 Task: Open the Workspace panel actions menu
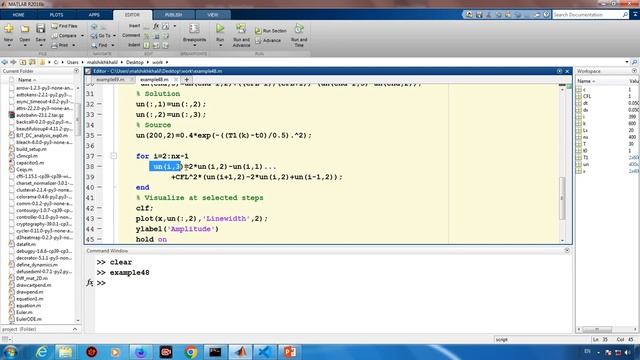point(634,71)
